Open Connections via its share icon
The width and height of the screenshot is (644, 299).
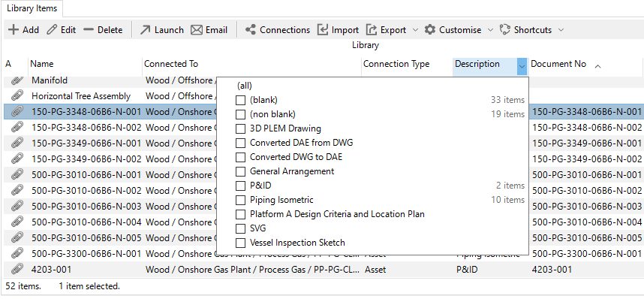click(x=251, y=29)
